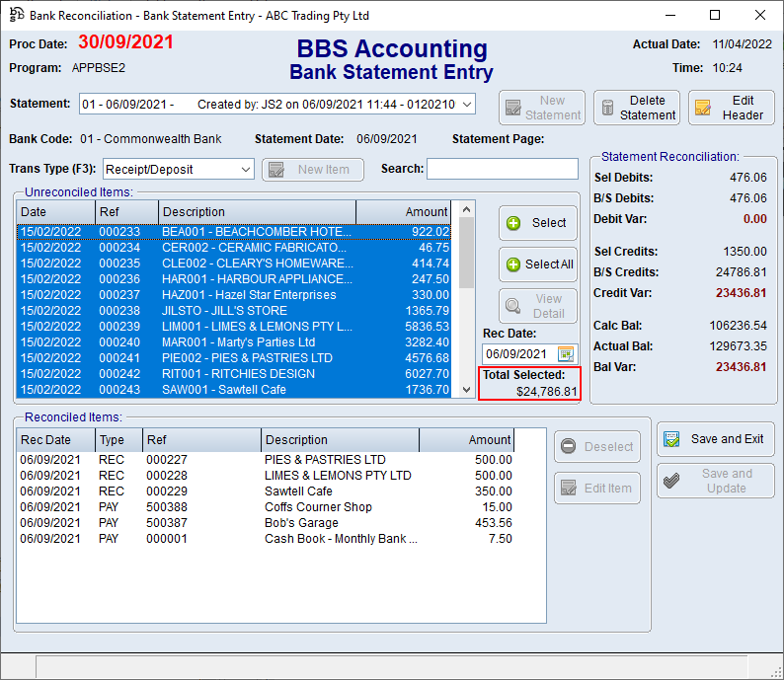Click the Rec Date input field
The height and width of the screenshot is (680, 784).
(x=517, y=353)
